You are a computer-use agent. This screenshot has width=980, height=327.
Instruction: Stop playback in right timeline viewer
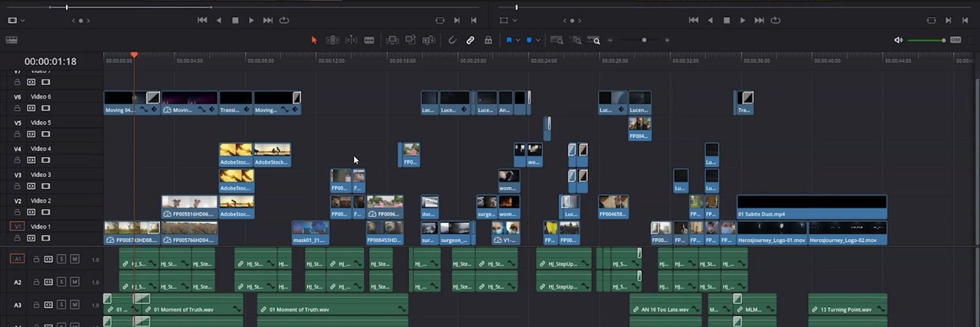[727, 20]
